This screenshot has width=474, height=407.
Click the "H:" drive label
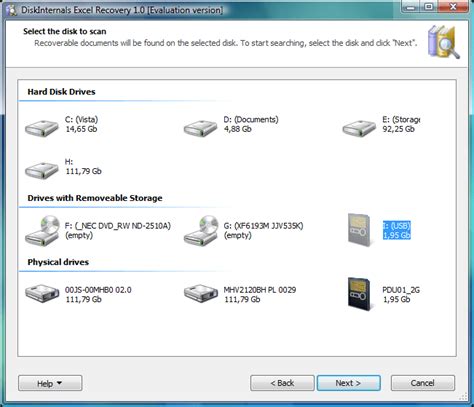69,162
